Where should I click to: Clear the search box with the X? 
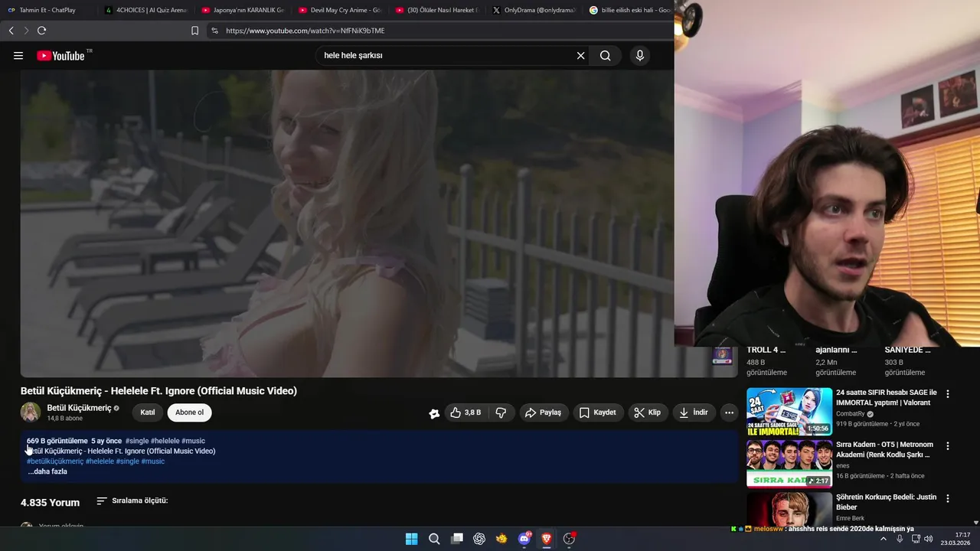580,55
